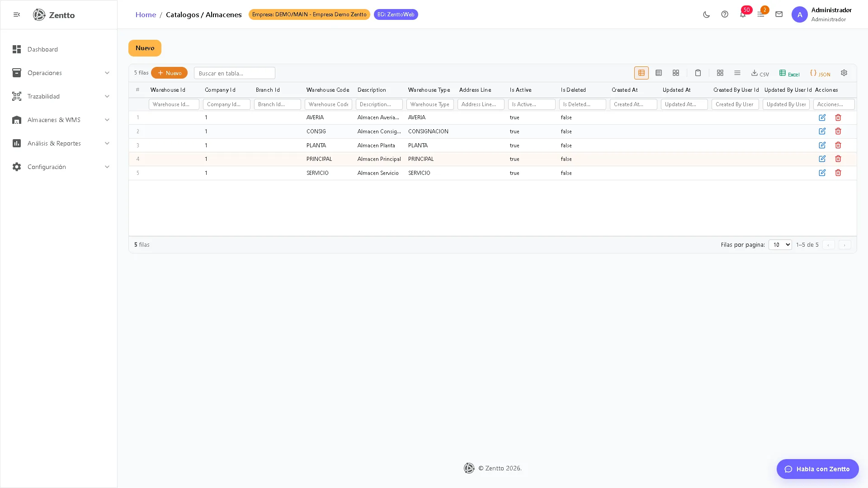Open the Trazabilidad sidebar menu
The image size is (868, 488).
tap(59, 96)
